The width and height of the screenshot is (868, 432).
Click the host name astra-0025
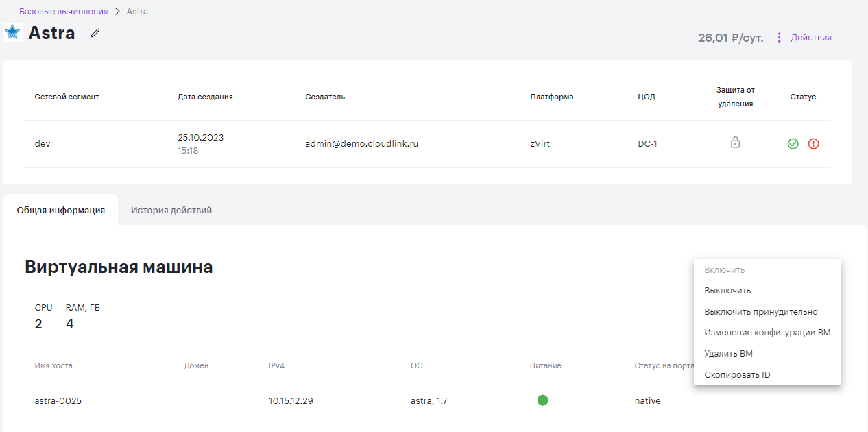(x=58, y=401)
